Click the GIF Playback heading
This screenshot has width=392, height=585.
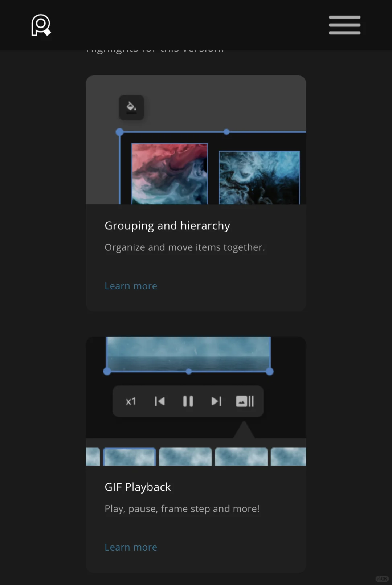coord(138,487)
